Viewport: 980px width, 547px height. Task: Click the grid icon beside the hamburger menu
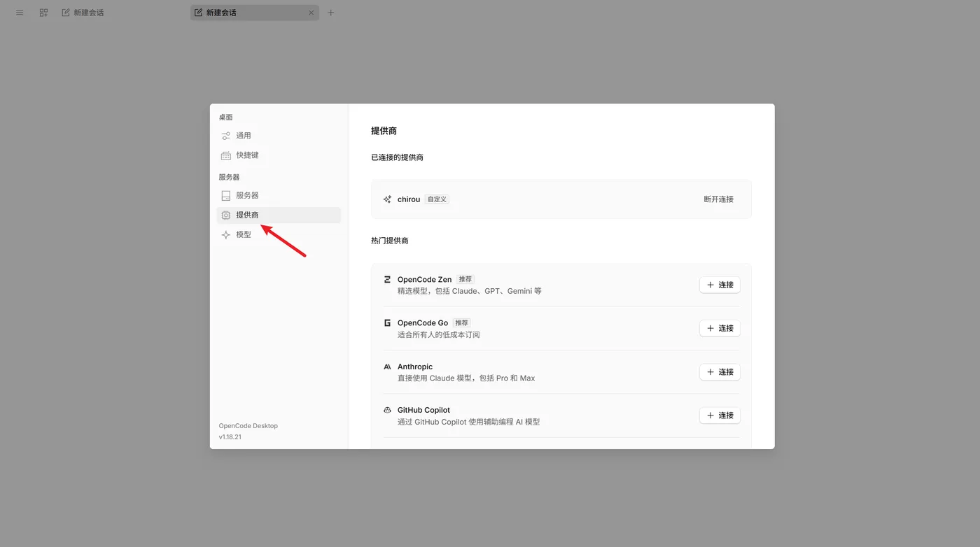tap(43, 13)
